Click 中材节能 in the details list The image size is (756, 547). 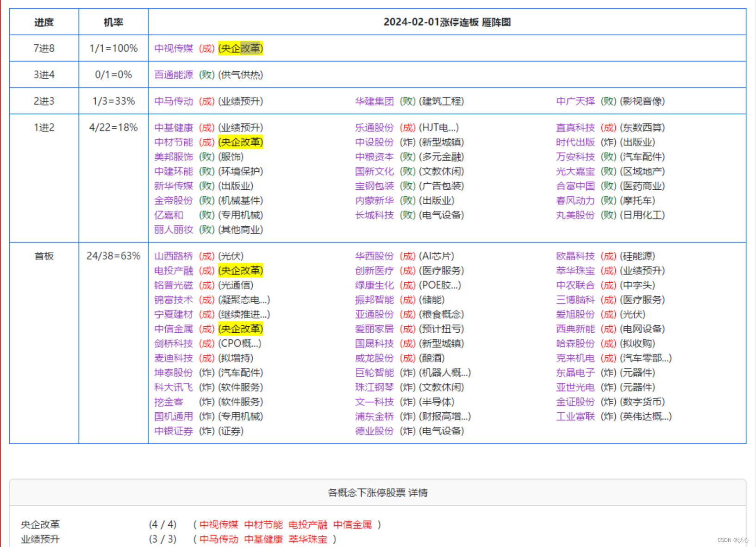click(x=263, y=524)
